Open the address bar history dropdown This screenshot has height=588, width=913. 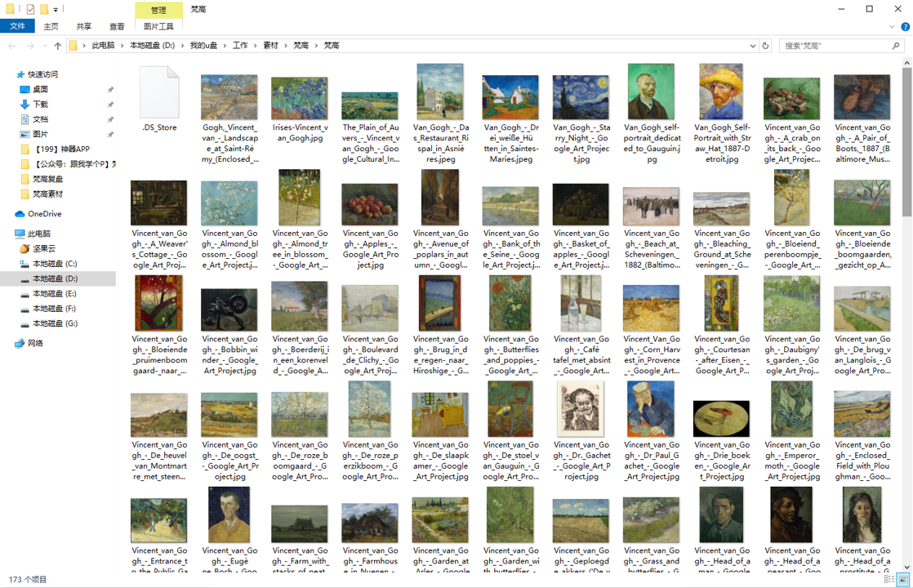(x=752, y=46)
